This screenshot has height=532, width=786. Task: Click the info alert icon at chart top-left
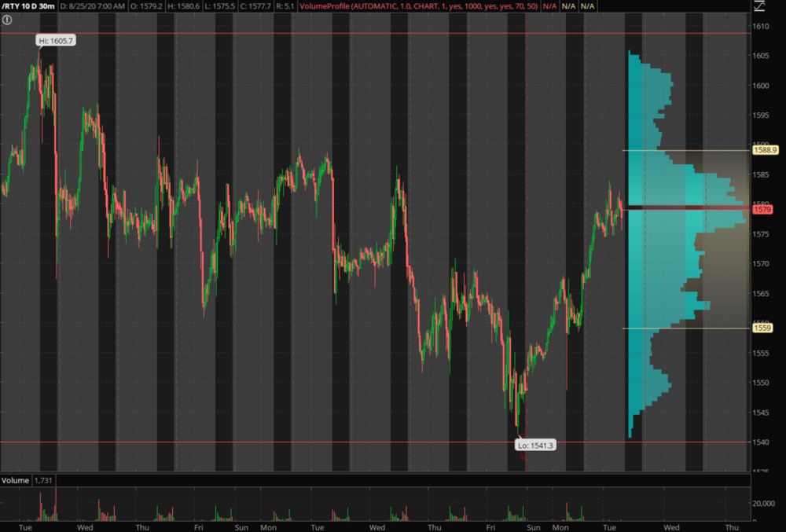point(7,20)
